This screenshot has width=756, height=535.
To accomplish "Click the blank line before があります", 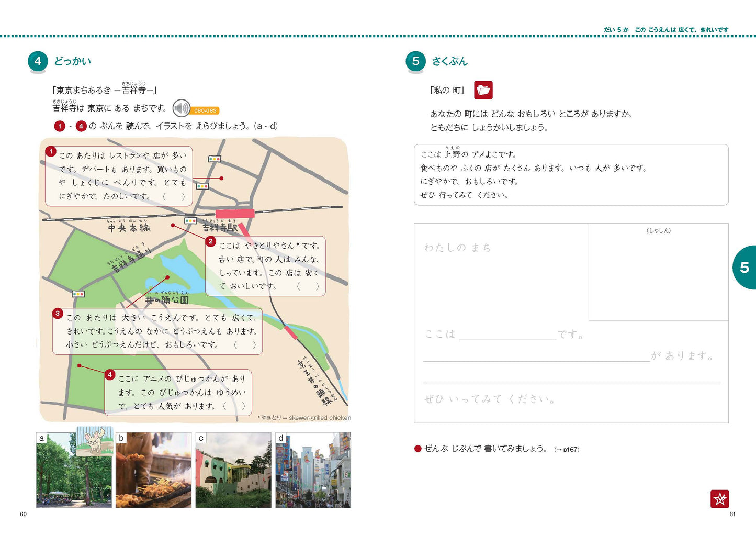I will 536,356.
